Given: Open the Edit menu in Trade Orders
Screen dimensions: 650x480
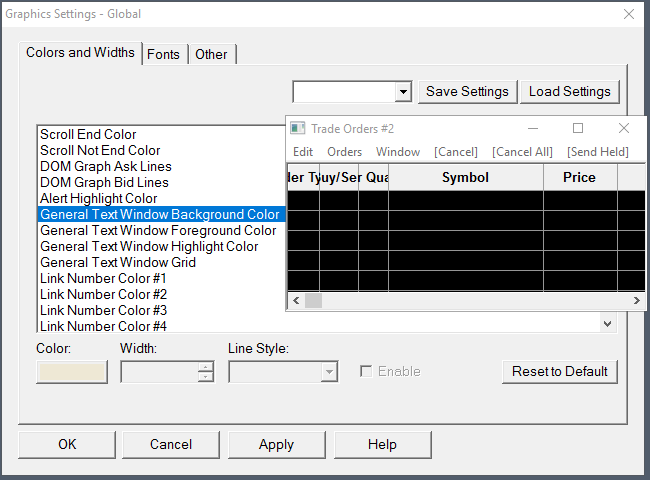Looking at the screenshot, I should [x=303, y=152].
